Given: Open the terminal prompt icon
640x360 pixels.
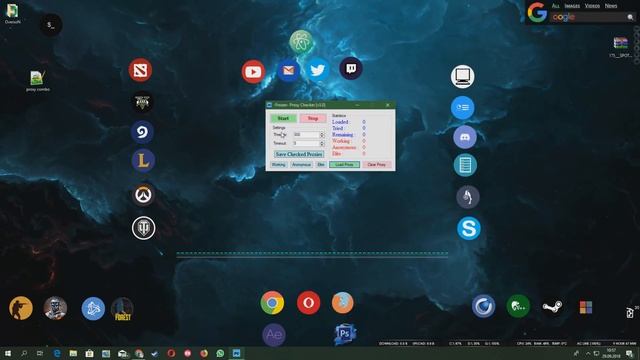Looking at the screenshot, I should point(51,25).
